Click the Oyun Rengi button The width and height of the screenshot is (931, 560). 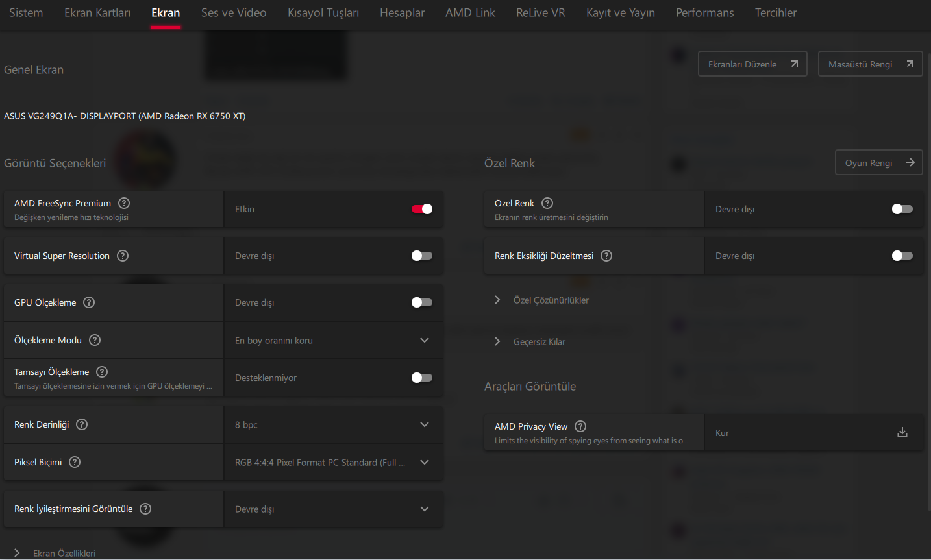(878, 162)
